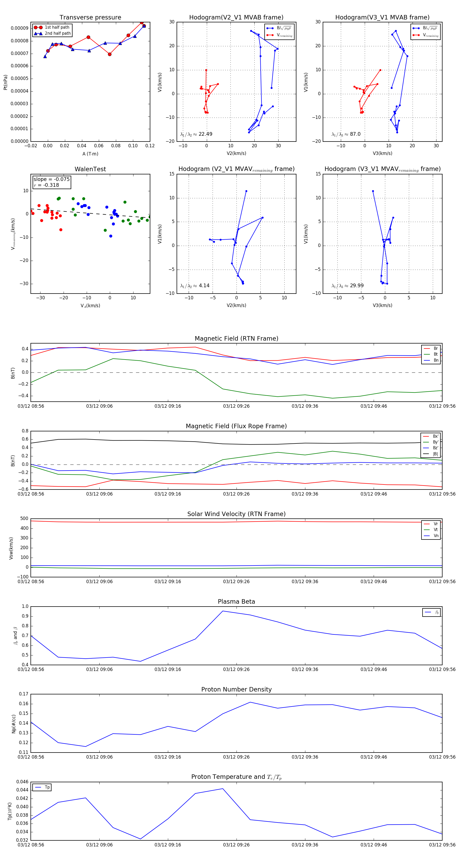
Task: Click the 'Pt(nPa)' y-axis label
Action: point(5,82)
